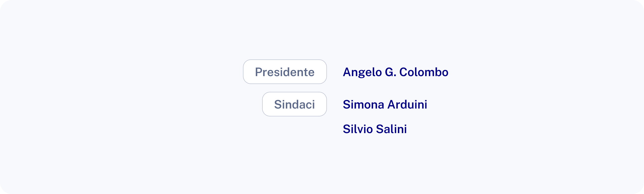The image size is (644, 194).
Task: Click the surname Colombo
Action: click(x=424, y=72)
